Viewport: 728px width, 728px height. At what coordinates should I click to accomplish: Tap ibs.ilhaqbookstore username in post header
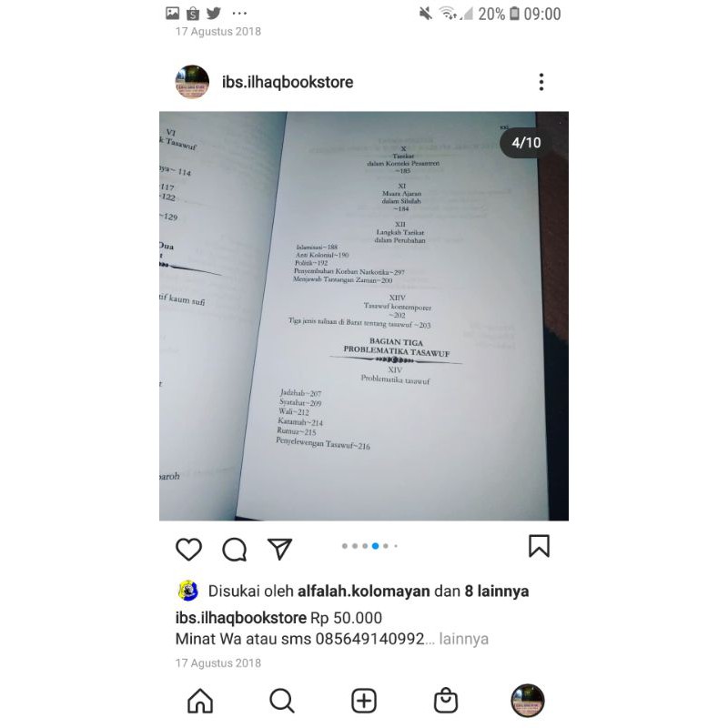(288, 82)
